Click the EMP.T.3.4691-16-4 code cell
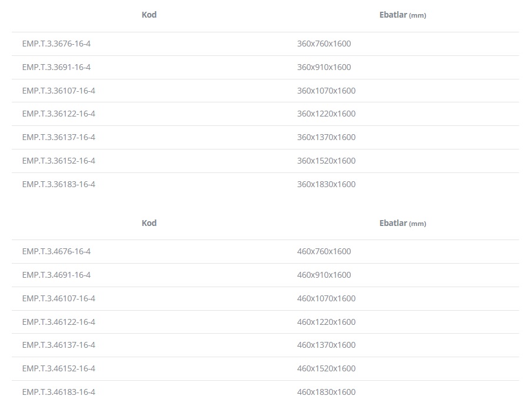Screen dimensions: 532x409 pos(56,275)
